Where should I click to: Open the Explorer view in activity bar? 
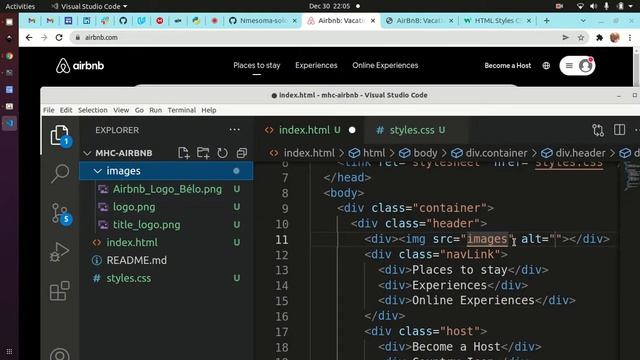pos(60,136)
